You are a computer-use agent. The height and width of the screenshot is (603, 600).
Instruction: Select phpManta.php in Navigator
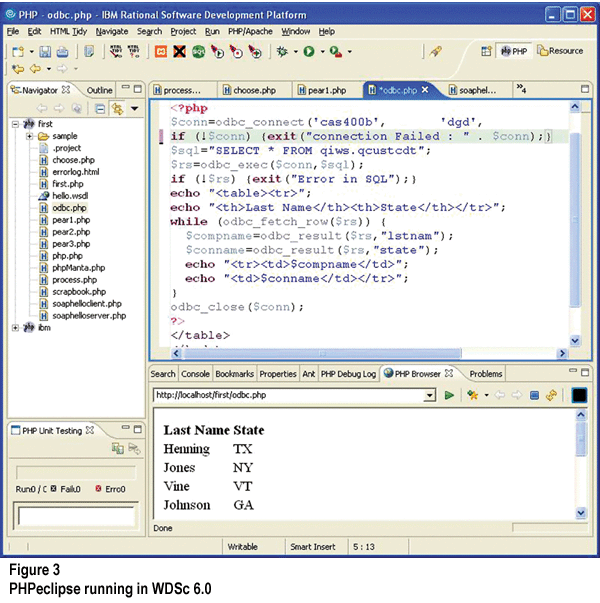click(78, 268)
